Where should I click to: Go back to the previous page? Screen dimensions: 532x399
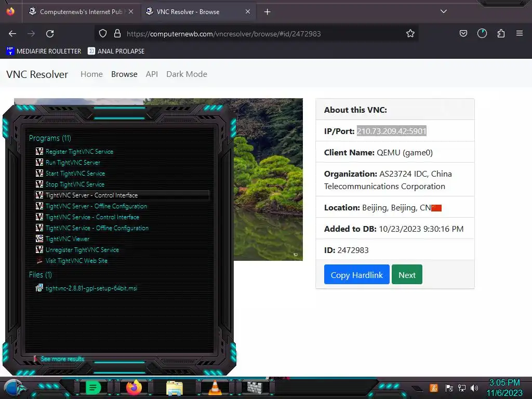pyautogui.click(x=12, y=34)
